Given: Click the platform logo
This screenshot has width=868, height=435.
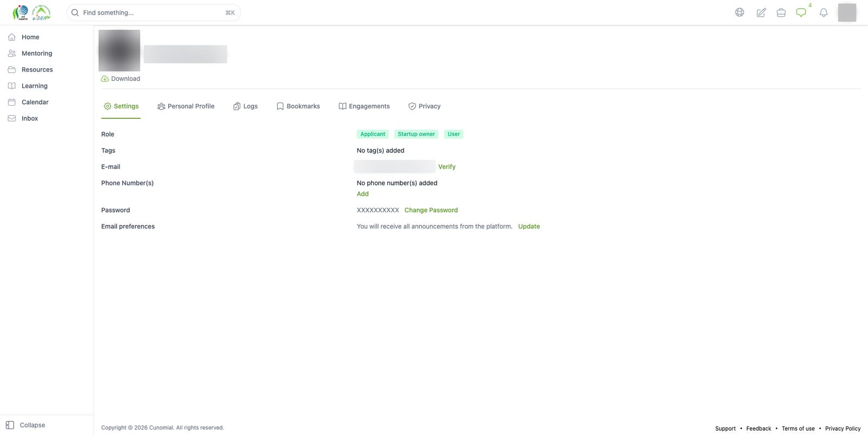Looking at the screenshot, I should 31,12.
